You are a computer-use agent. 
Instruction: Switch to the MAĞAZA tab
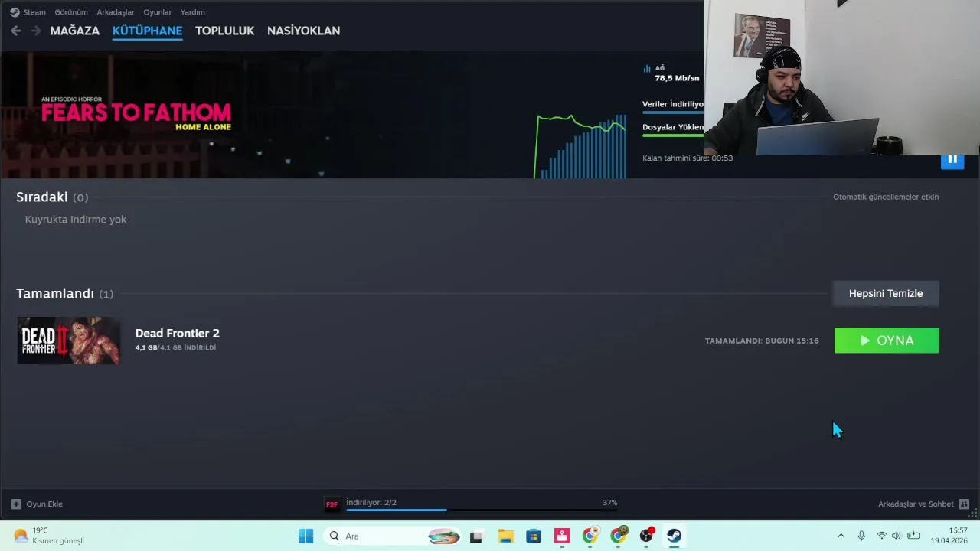[x=75, y=31]
